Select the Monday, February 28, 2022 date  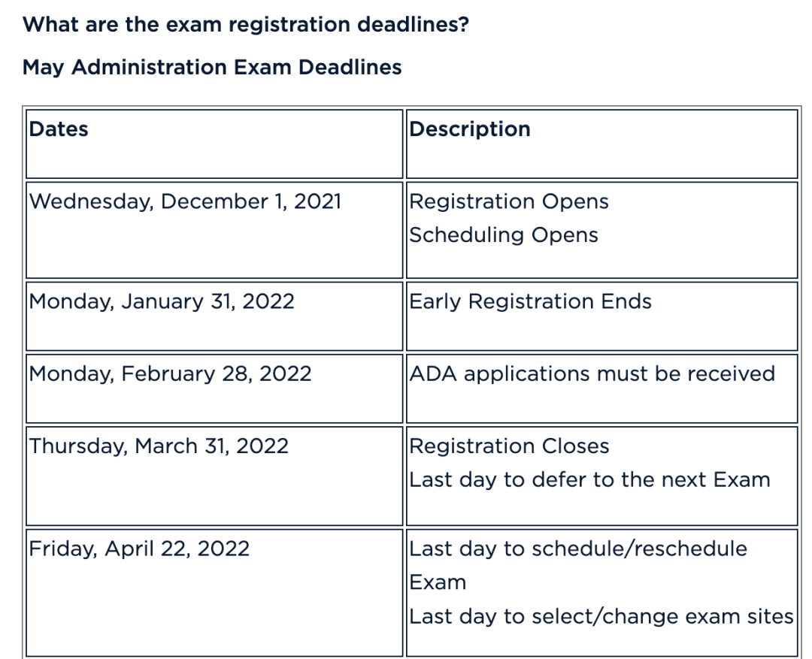tap(170, 373)
